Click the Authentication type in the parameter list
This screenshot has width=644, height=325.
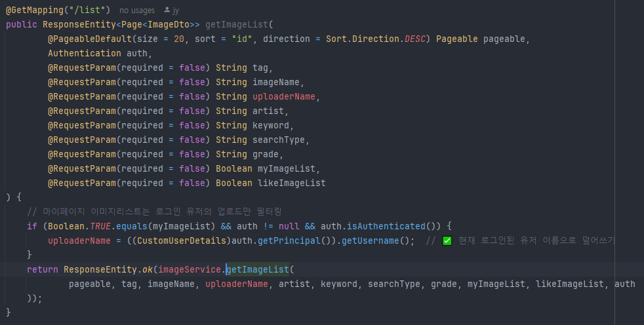84,53
